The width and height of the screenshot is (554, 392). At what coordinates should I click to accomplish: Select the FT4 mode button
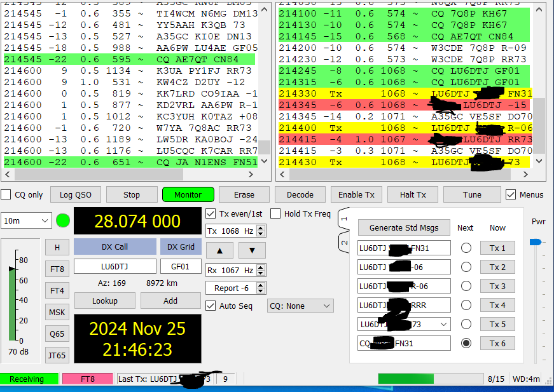coord(57,290)
